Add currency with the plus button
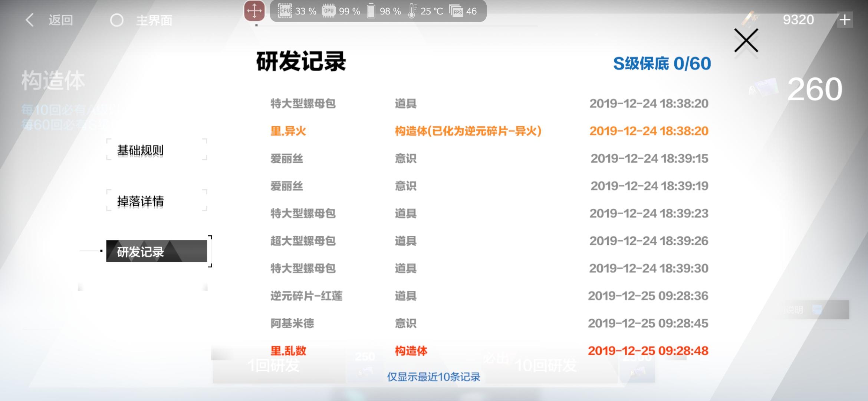868x401 pixels. [x=845, y=20]
